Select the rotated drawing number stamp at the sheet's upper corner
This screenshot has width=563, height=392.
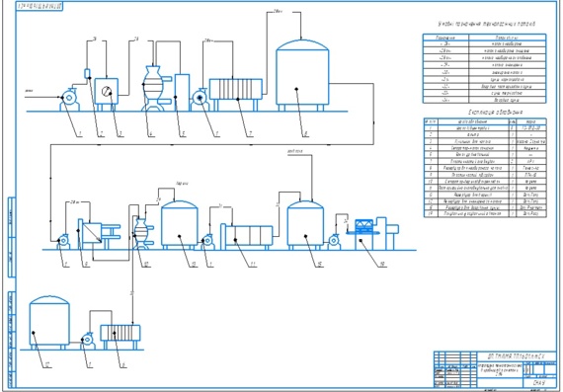coord(40,6)
